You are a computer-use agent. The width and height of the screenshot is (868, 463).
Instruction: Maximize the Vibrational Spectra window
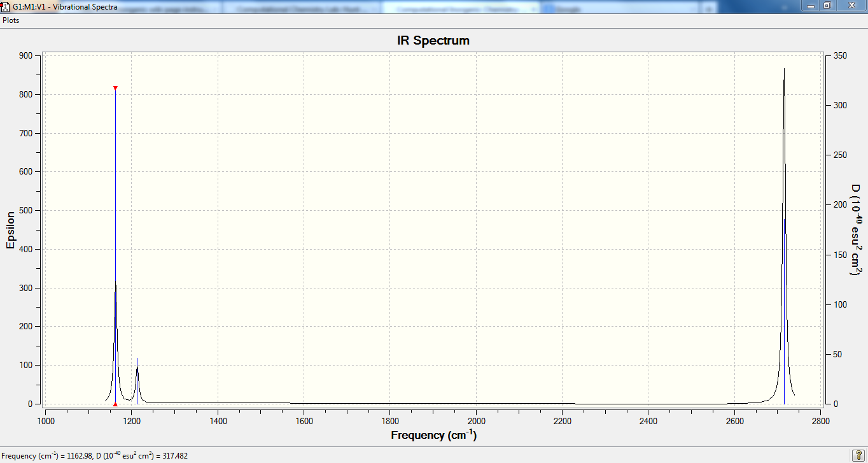[x=827, y=5]
